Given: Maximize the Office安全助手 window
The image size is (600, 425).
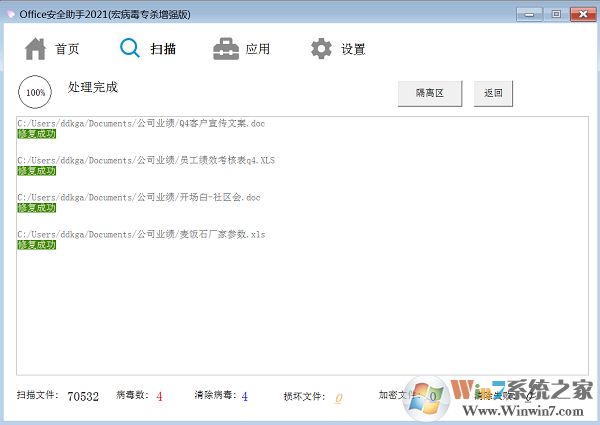Looking at the screenshot, I should (x=556, y=15).
